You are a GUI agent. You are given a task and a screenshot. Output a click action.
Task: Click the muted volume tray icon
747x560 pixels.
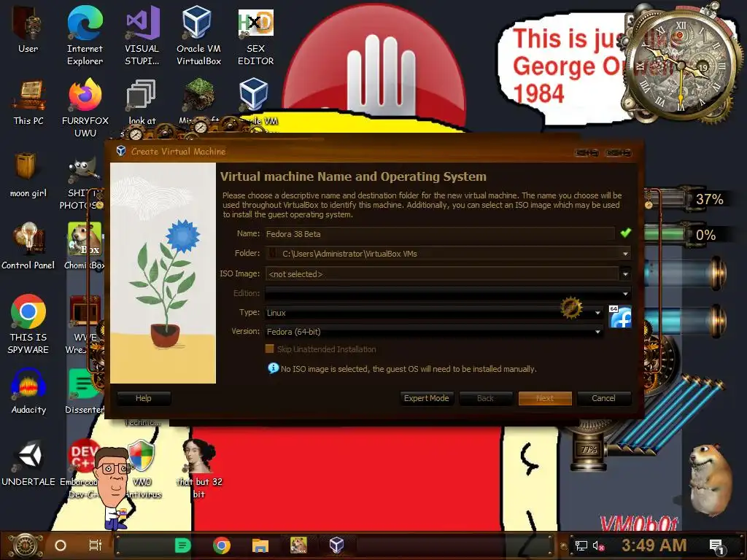click(599, 545)
